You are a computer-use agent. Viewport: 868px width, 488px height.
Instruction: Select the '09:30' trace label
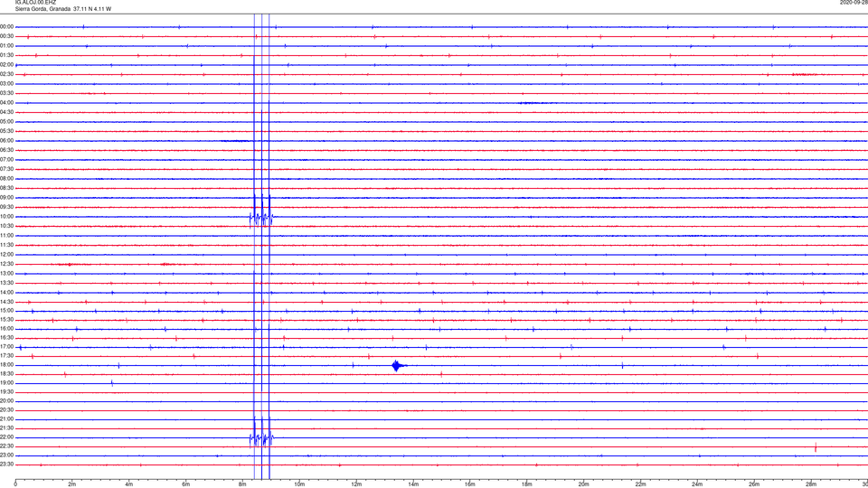click(6, 207)
